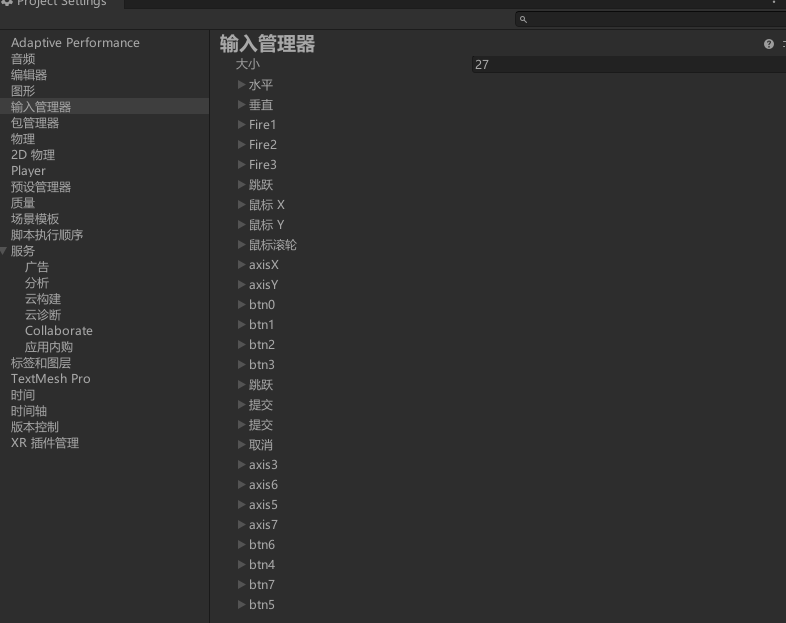Expand the Fire1 axis entry
The image size is (786, 623).
[x=241, y=124]
